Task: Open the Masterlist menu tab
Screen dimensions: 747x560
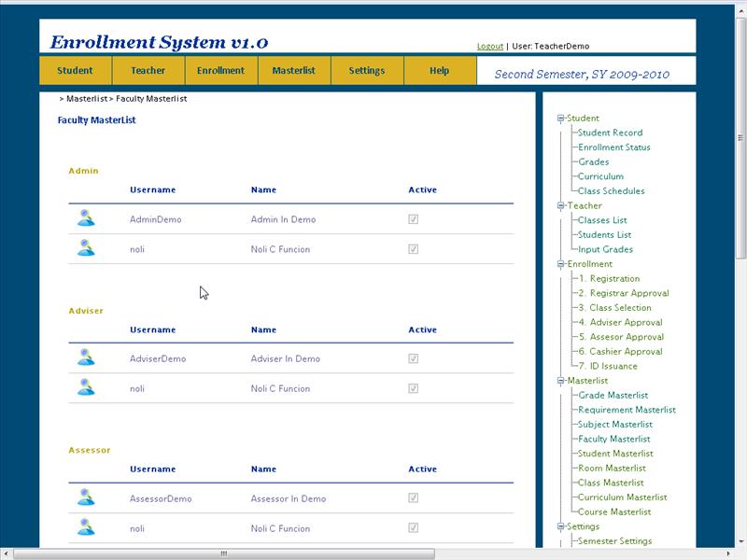Action: (x=294, y=71)
